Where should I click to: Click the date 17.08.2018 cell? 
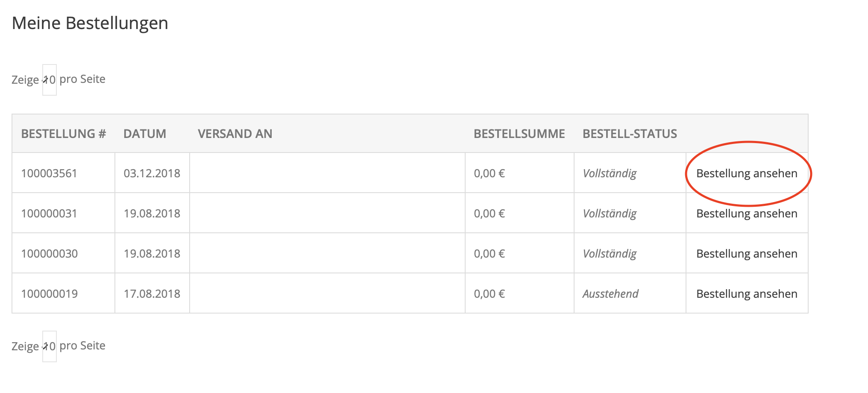(152, 294)
